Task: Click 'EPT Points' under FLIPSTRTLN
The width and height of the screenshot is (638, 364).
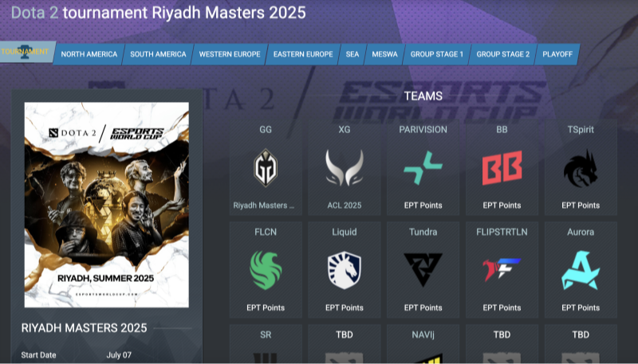Action: pos(502,307)
